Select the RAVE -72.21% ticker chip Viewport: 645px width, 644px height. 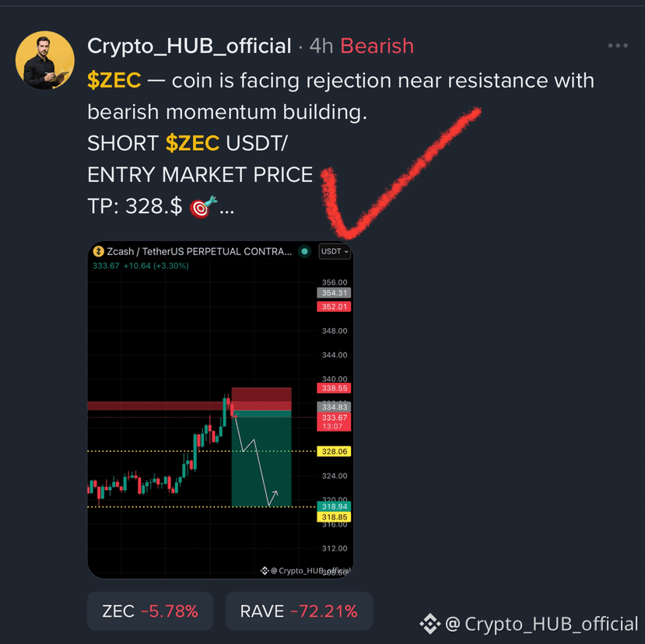299,611
